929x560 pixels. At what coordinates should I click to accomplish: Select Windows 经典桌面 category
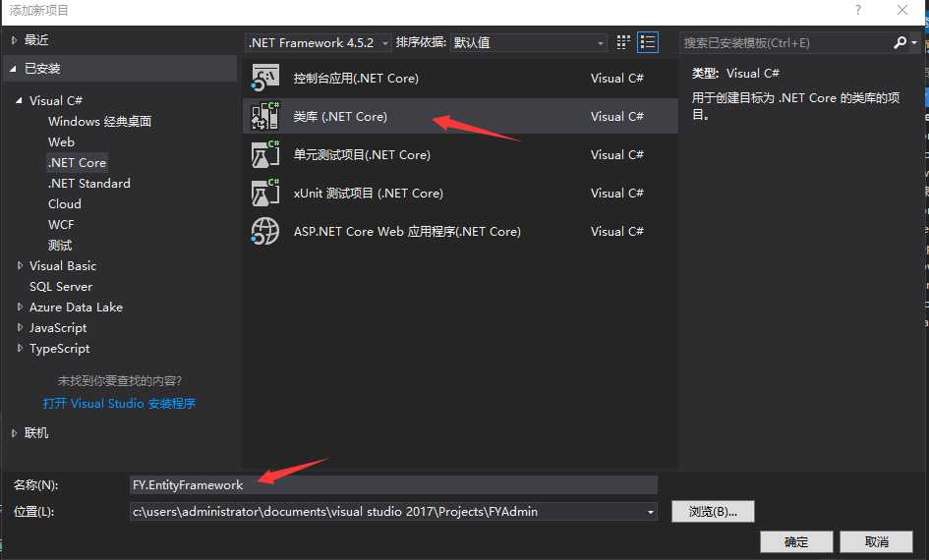[99, 122]
